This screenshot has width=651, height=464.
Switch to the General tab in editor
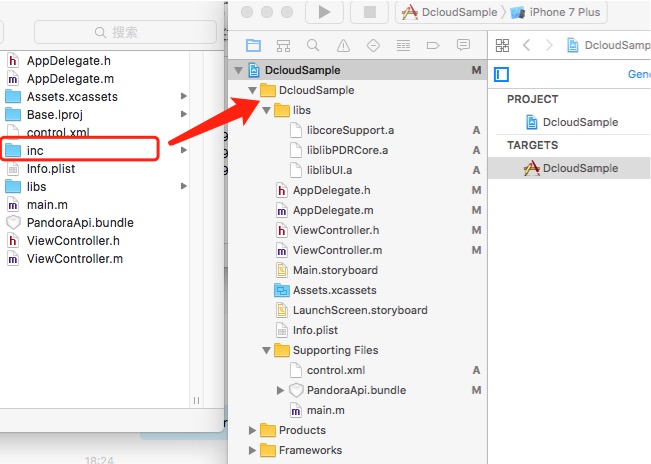pyautogui.click(x=639, y=74)
